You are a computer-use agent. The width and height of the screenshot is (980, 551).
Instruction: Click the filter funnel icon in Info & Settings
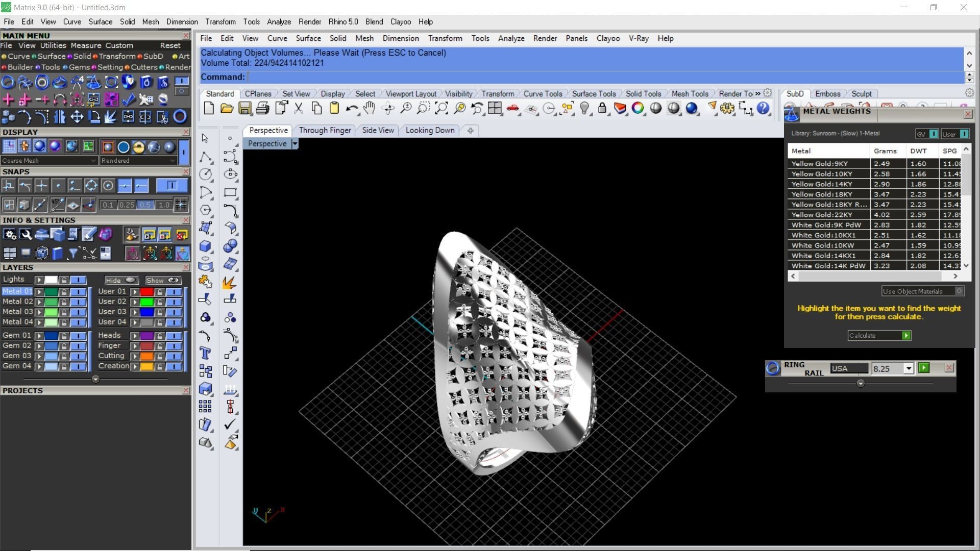click(x=73, y=253)
